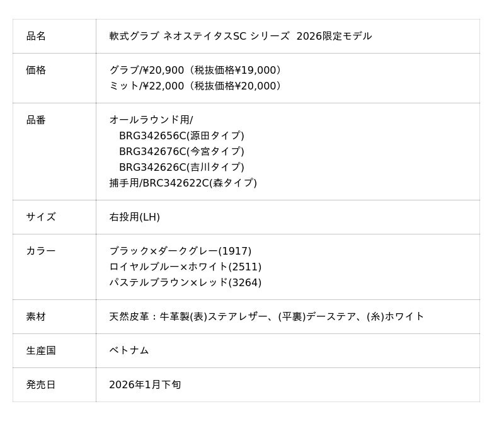Click the 品番 row label

(x=36, y=120)
